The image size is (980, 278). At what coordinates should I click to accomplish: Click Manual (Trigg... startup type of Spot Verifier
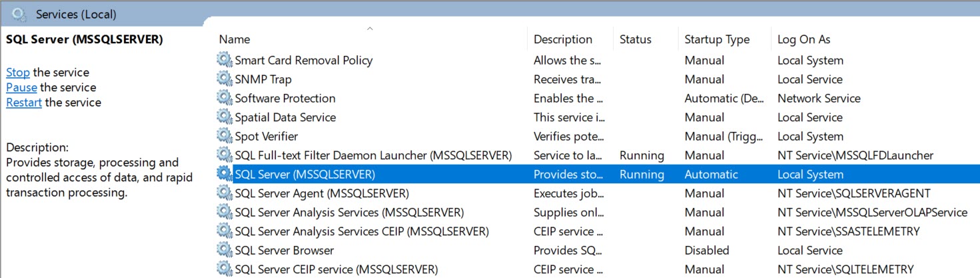(x=722, y=136)
